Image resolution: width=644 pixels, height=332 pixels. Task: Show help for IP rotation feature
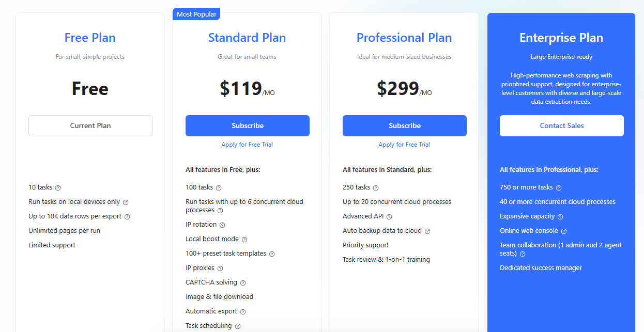pyautogui.click(x=222, y=225)
